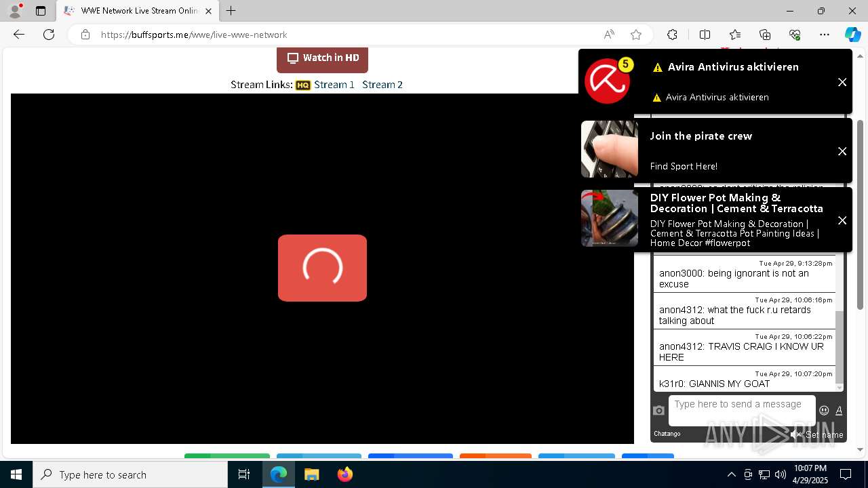Screen dimensions: 868x488
Task: Launch Firefox from taskbar
Action: pyautogui.click(x=344, y=474)
